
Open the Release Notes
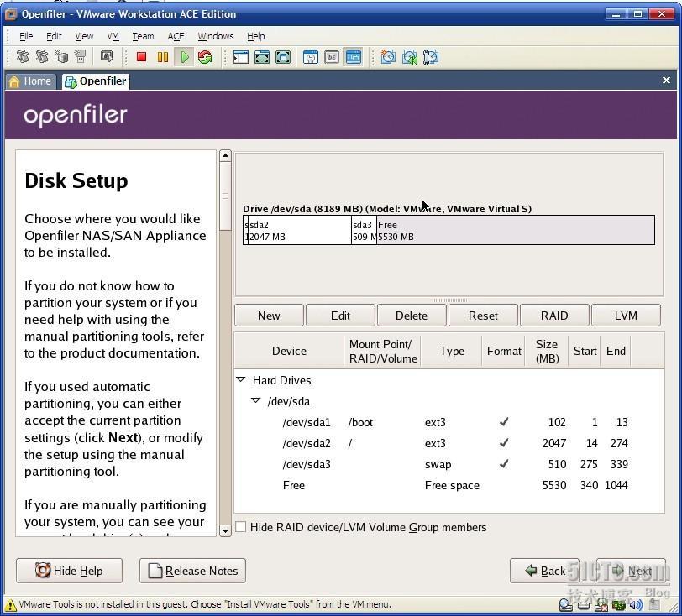[x=192, y=571]
